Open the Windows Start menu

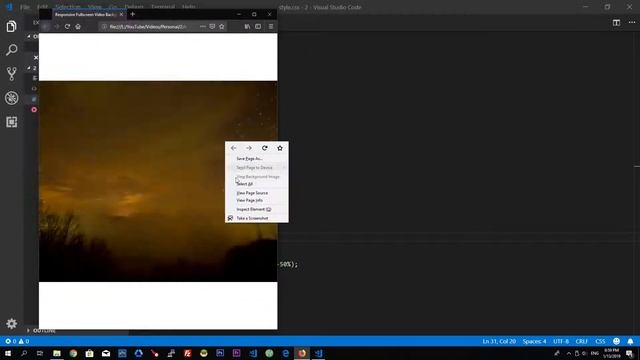[7, 353]
